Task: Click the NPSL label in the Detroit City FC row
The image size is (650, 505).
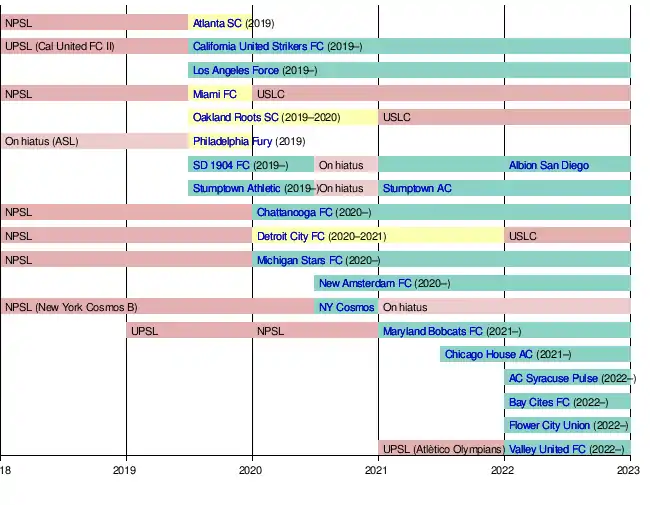Action: point(18,236)
